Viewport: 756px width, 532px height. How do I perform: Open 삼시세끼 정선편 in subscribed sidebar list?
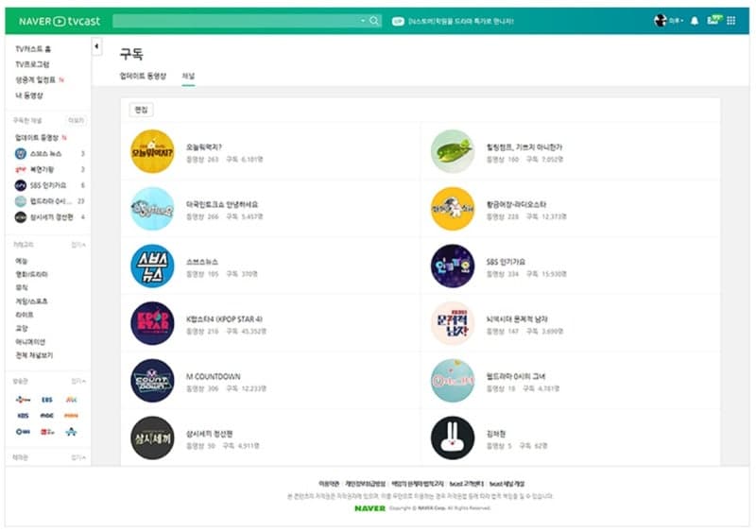50,217
